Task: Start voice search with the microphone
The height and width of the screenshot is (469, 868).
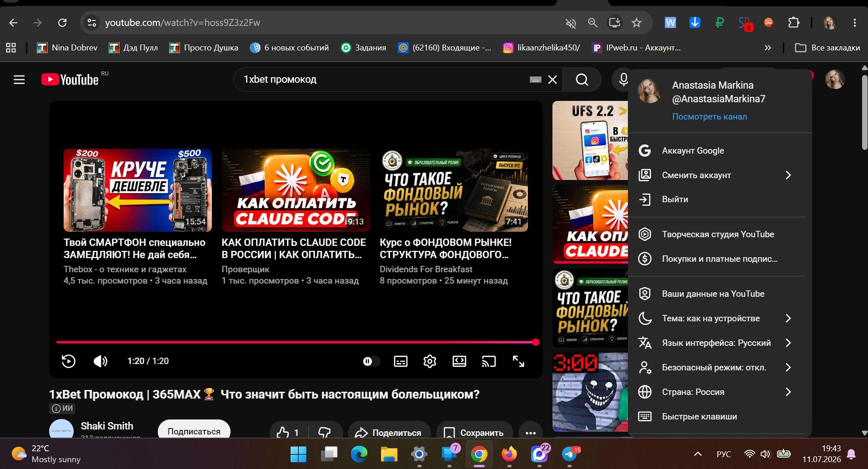Action: [x=623, y=80]
